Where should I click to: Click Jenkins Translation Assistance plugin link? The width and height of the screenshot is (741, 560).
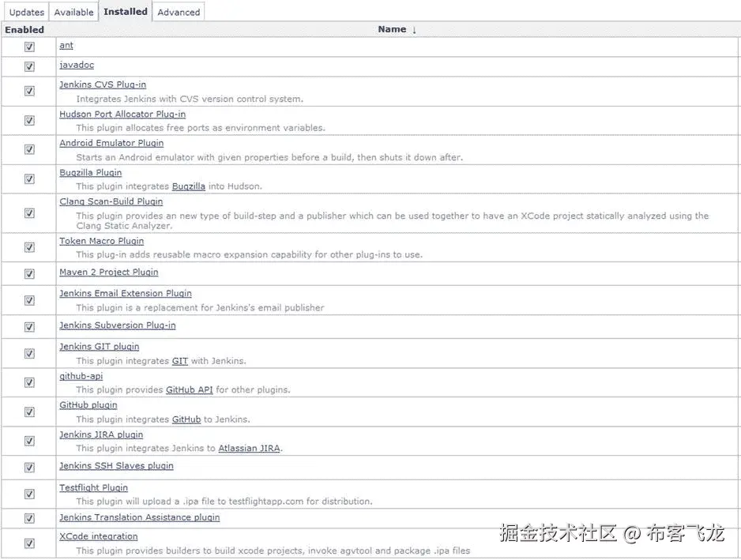coord(139,517)
